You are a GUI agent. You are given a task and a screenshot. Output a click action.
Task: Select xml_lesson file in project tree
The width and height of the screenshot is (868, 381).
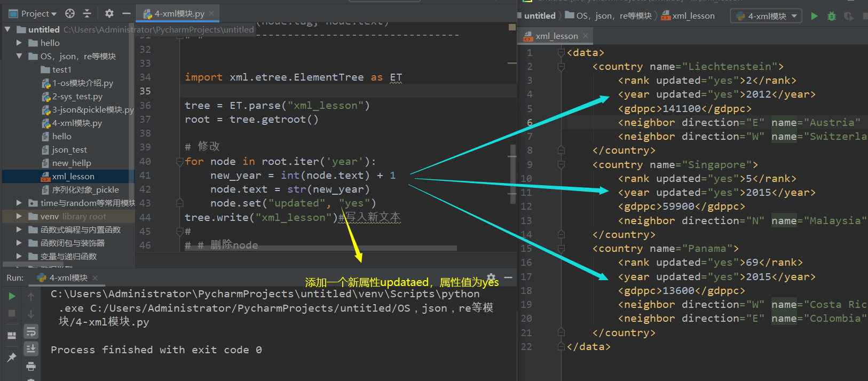tap(68, 176)
